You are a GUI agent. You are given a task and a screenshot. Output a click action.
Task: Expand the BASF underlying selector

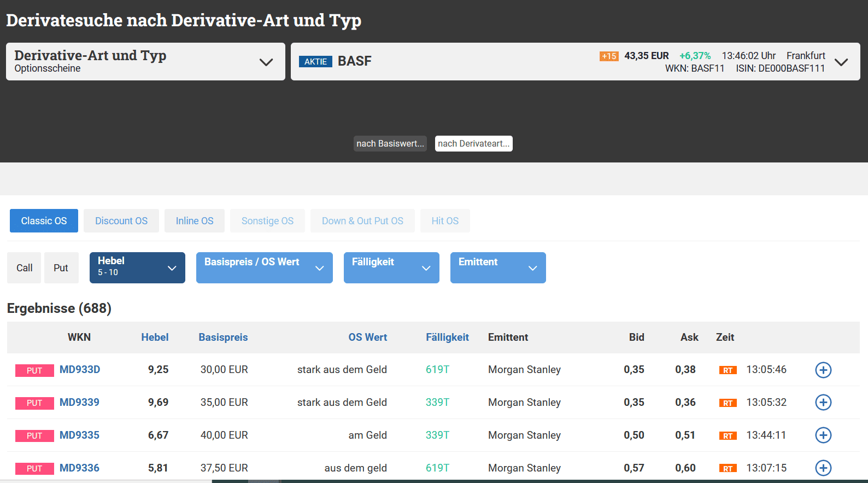click(841, 62)
